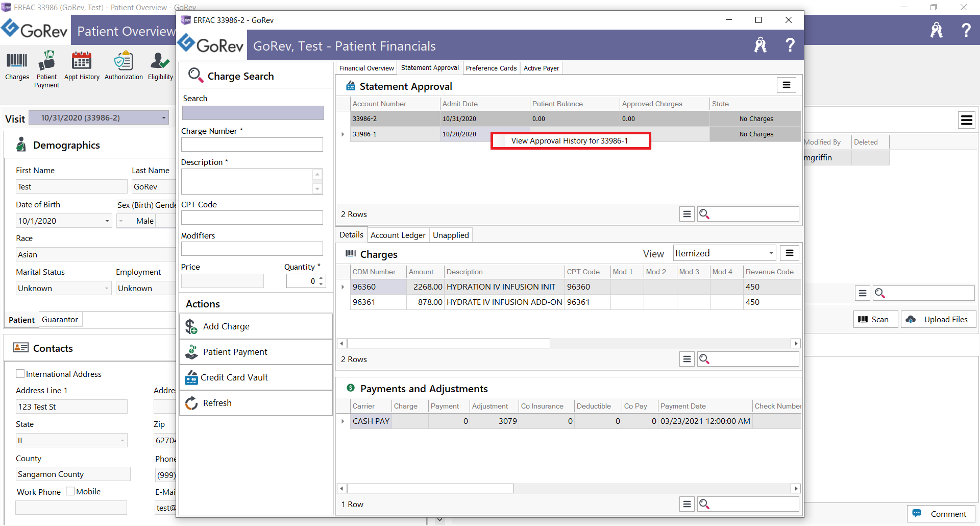The image size is (980, 526).
Task: Open menu beside Payments 1 Row search
Action: (x=687, y=504)
